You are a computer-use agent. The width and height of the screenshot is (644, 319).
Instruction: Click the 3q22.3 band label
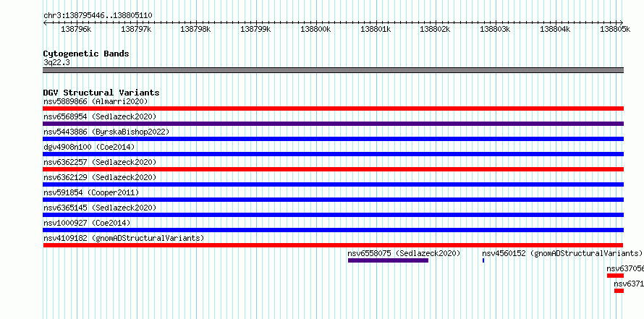(56, 63)
